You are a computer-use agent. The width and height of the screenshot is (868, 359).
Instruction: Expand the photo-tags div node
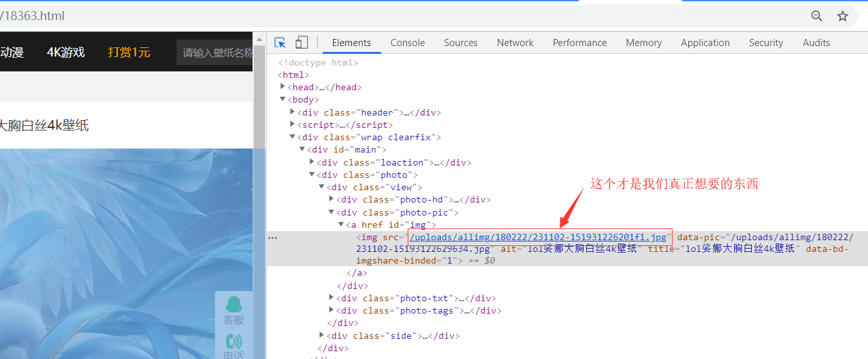[331, 310]
